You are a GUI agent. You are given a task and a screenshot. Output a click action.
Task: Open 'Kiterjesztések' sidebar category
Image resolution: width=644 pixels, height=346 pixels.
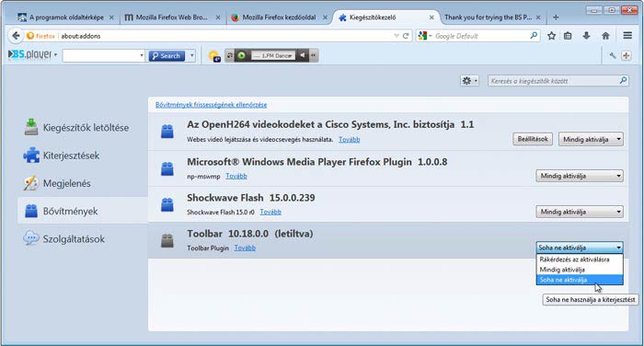click(83, 156)
